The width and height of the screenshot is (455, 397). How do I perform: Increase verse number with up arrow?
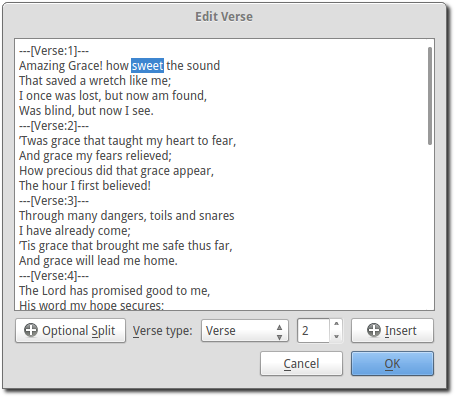point(336,324)
